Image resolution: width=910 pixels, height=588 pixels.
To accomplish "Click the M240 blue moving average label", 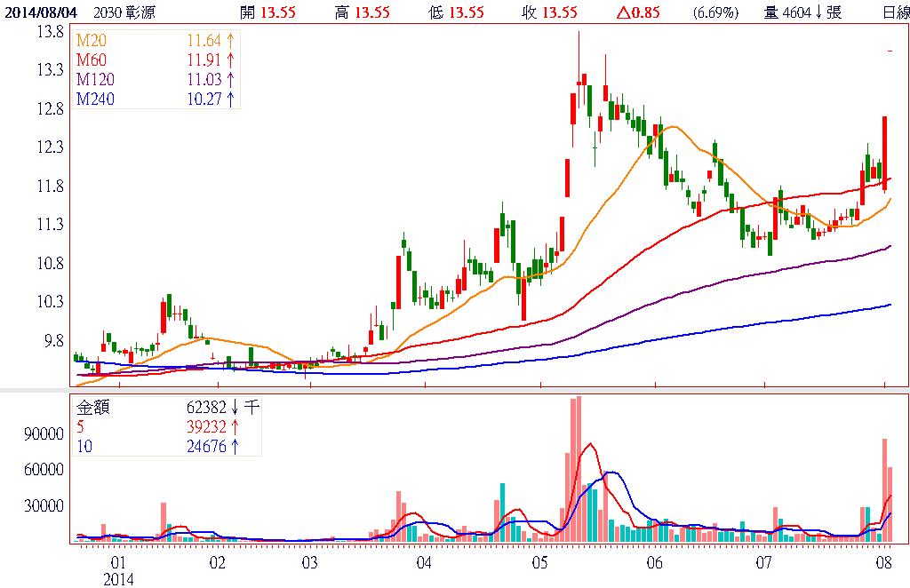I will (x=94, y=99).
